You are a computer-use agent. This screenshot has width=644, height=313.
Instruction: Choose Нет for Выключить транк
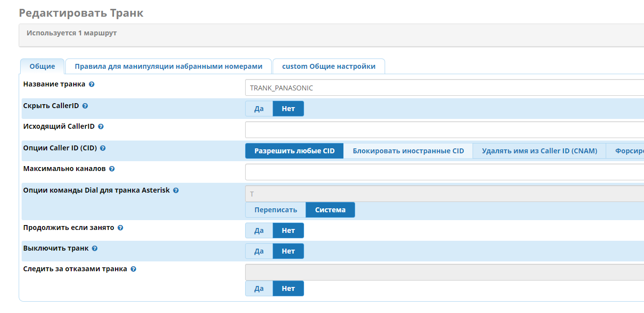pos(288,251)
